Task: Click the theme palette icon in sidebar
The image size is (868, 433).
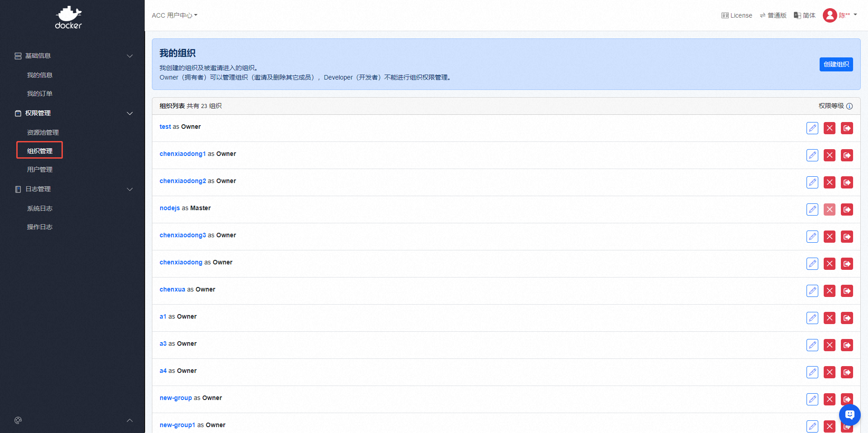Action: (x=18, y=420)
